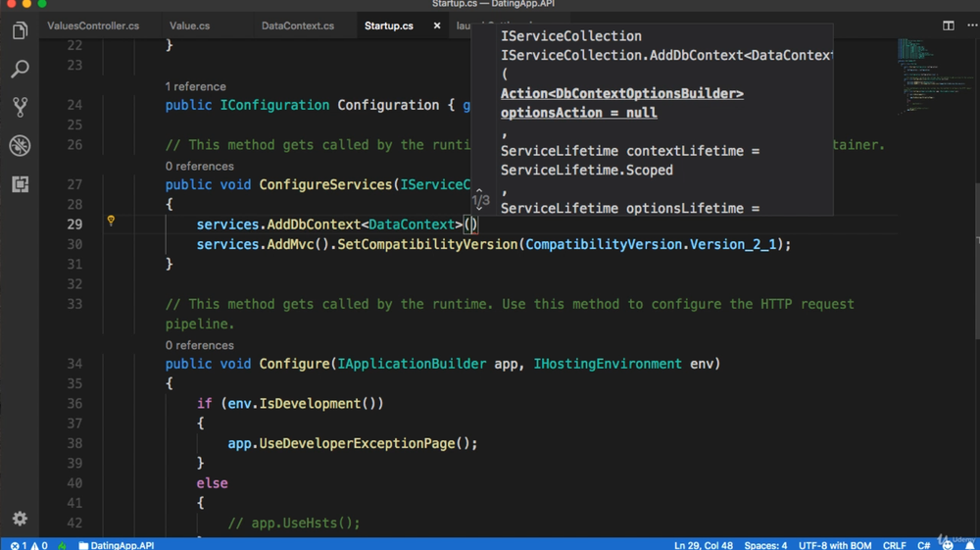Click the Ln 29, Col 48 position indicator
Screen dimensions: 980x550
[703, 545]
